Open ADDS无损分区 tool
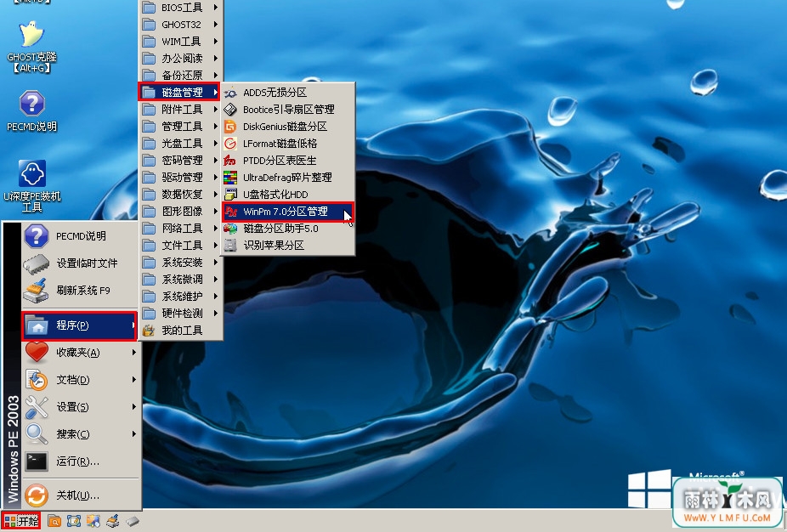Viewport: 787px width, 532px height. click(288, 93)
